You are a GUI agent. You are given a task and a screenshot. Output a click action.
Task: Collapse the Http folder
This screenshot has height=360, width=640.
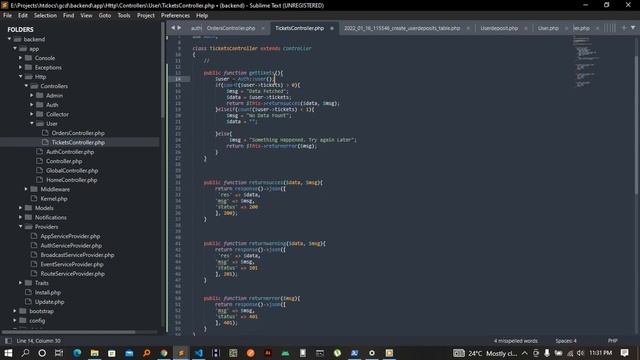[x=20, y=77]
